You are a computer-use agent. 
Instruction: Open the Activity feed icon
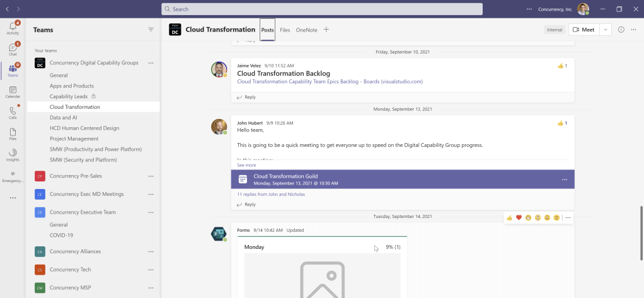point(13,28)
